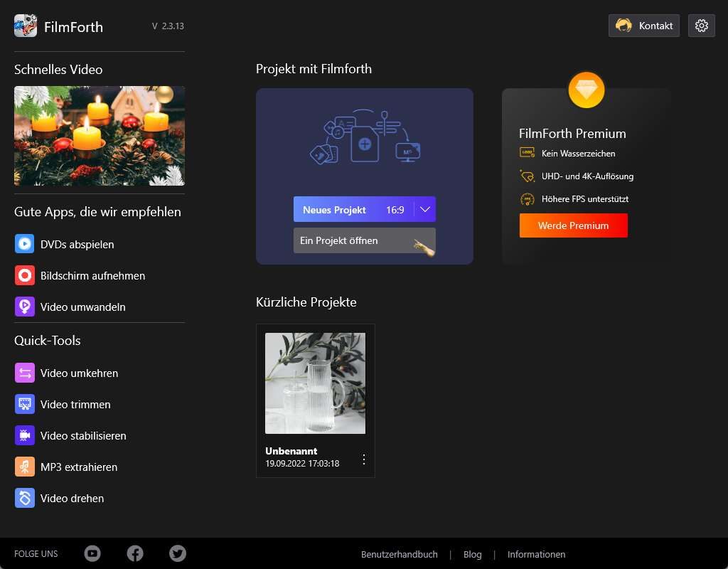The height and width of the screenshot is (569, 728).
Task: Choose the Video drehen label
Action: [x=72, y=499]
